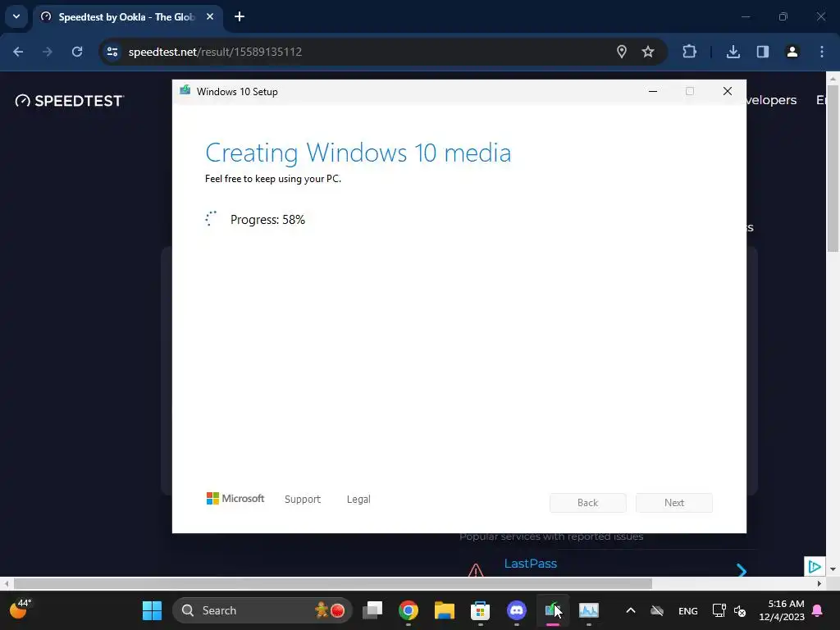This screenshot has height=630, width=840.
Task: Click the AdChoices icon
Action: click(815, 566)
